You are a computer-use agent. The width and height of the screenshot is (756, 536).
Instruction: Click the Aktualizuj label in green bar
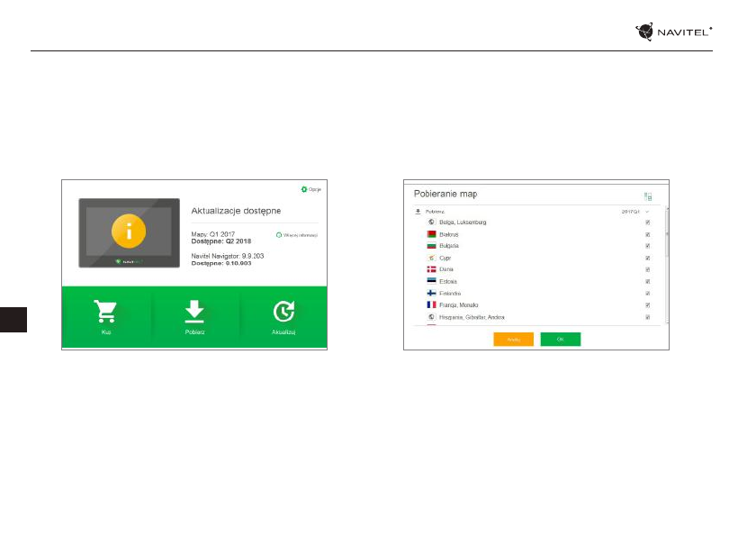[283, 332]
